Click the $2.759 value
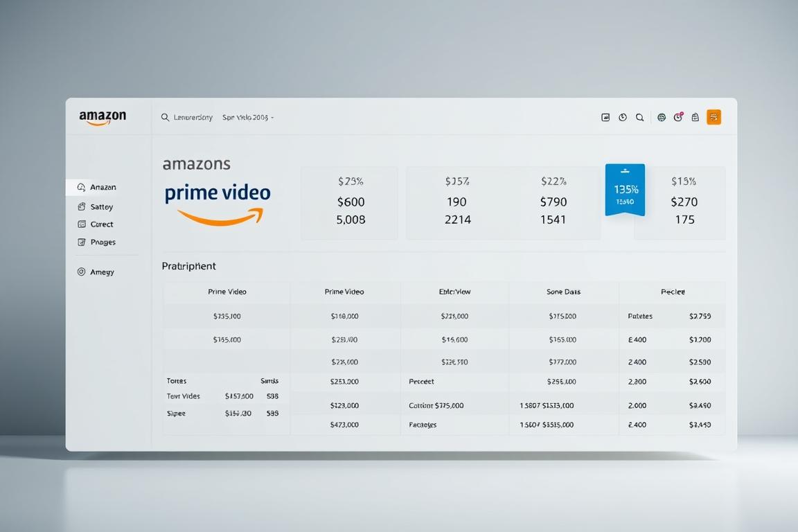The height and width of the screenshot is (532, 798). pos(700,316)
